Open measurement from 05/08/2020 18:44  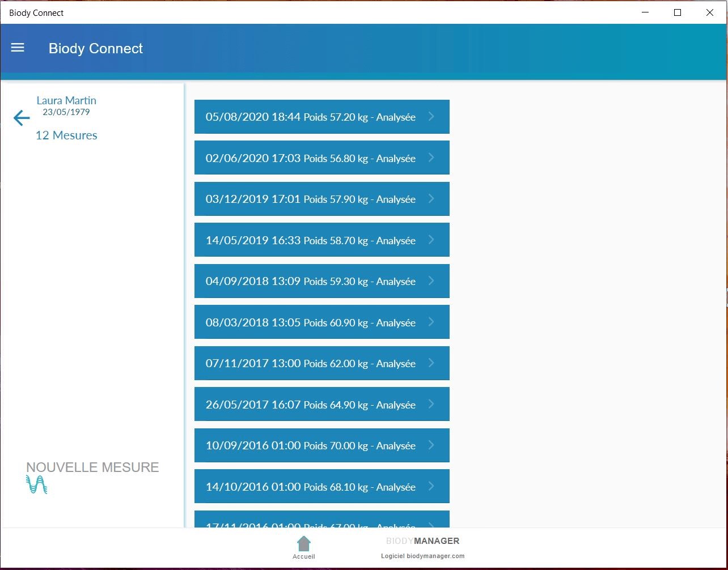pyautogui.click(x=321, y=117)
